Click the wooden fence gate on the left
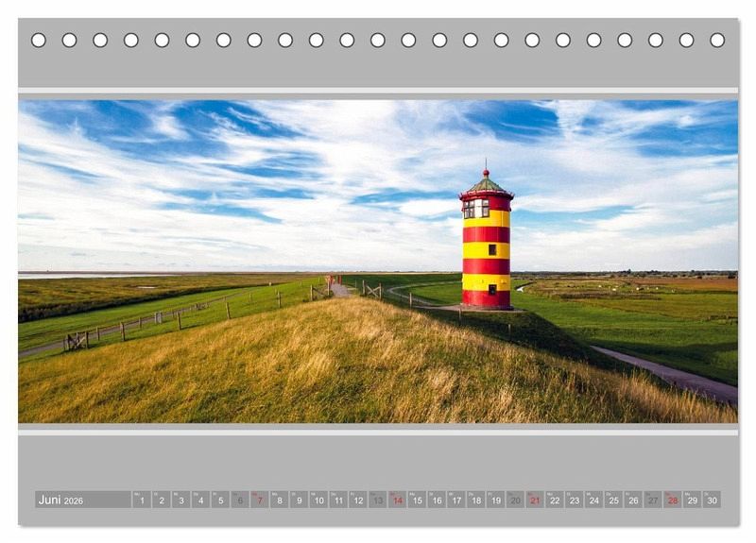Viewport: 756px width, 543px height. 76,341
